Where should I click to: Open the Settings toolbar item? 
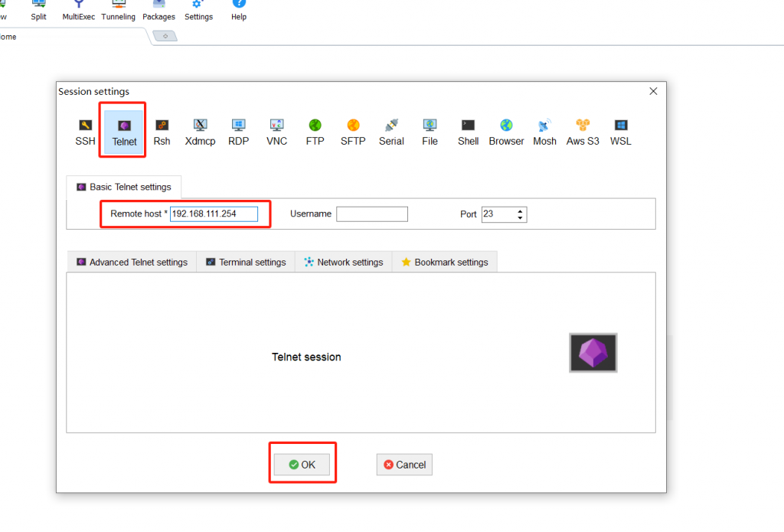[x=198, y=10]
